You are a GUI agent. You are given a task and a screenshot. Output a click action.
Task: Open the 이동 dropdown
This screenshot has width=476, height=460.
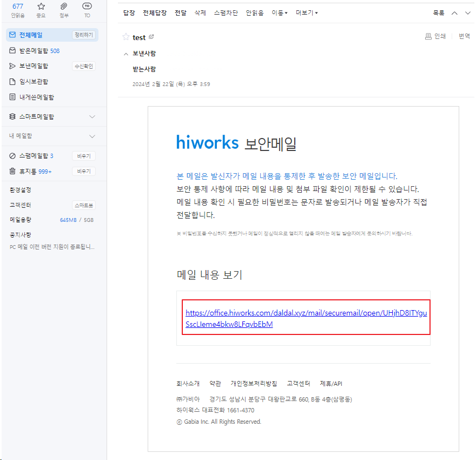279,13
